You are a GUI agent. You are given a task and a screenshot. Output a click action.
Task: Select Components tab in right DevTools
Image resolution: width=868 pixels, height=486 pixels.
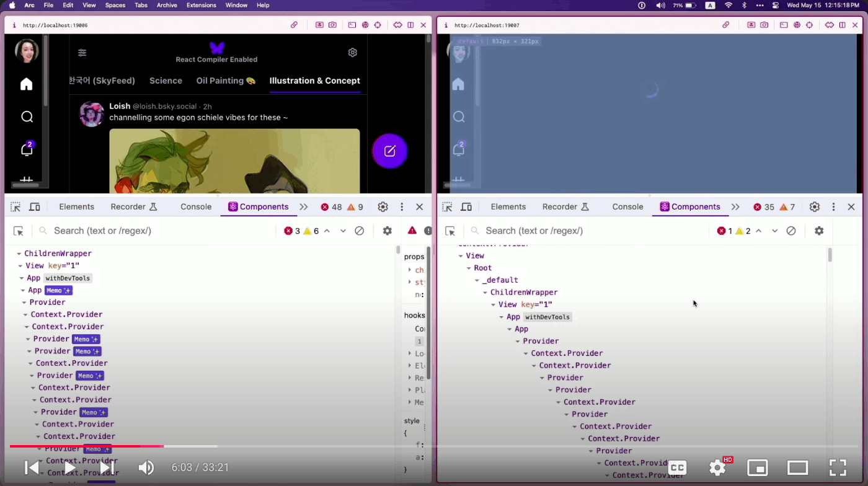coord(690,207)
